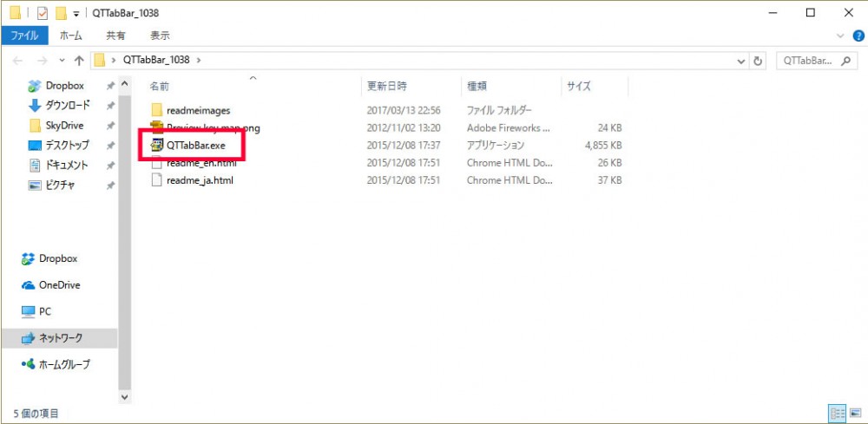
Task: Select the lower Dropbox navigation item
Action: tap(57, 258)
